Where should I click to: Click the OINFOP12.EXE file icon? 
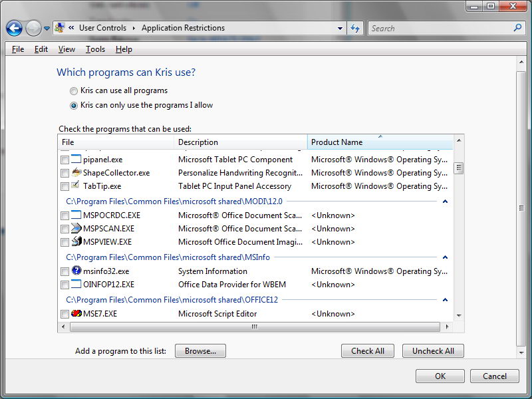(76, 284)
